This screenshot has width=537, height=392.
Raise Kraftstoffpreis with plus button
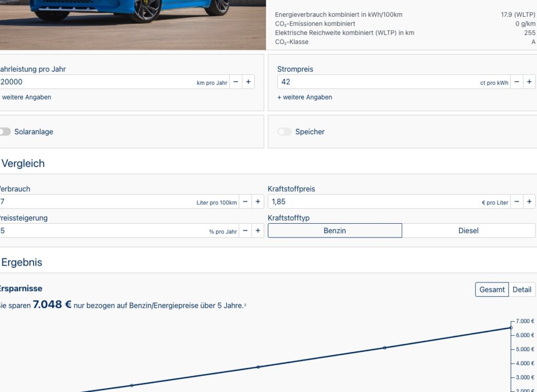tap(529, 202)
